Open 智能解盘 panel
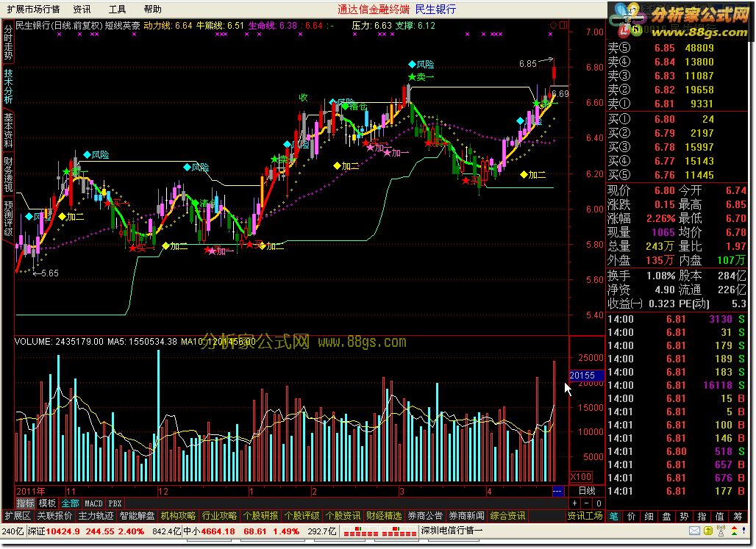Screen dimensions: 756x549 (x=137, y=516)
